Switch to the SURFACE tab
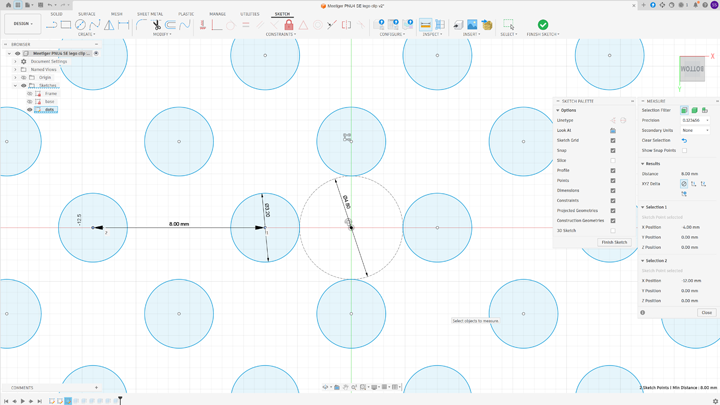This screenshot has height=405, width=720. coord(86,14)
